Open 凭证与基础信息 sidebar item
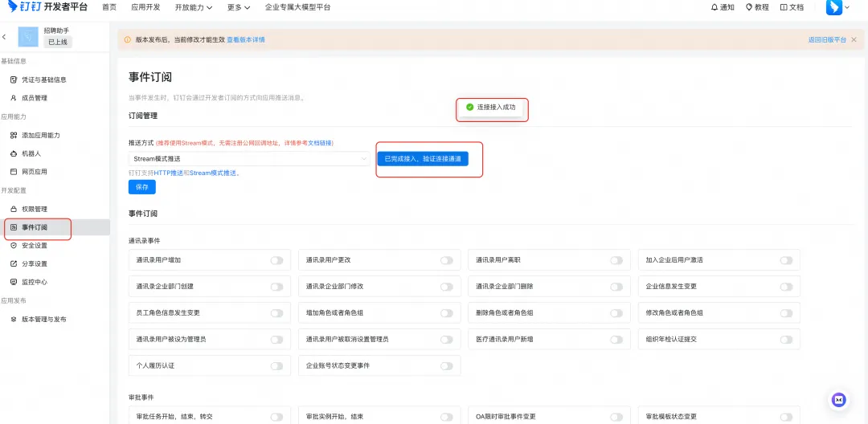 (x=55, y=79)
